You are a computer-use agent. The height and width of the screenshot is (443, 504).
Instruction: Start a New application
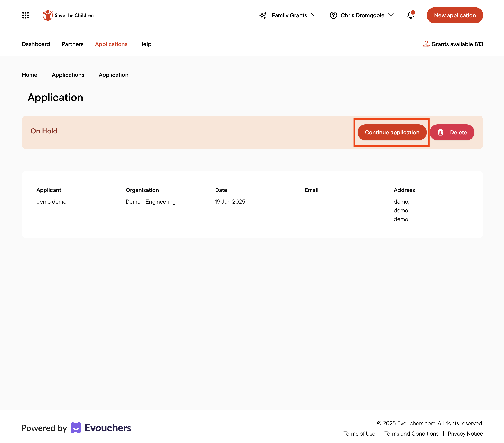point(455,15)
